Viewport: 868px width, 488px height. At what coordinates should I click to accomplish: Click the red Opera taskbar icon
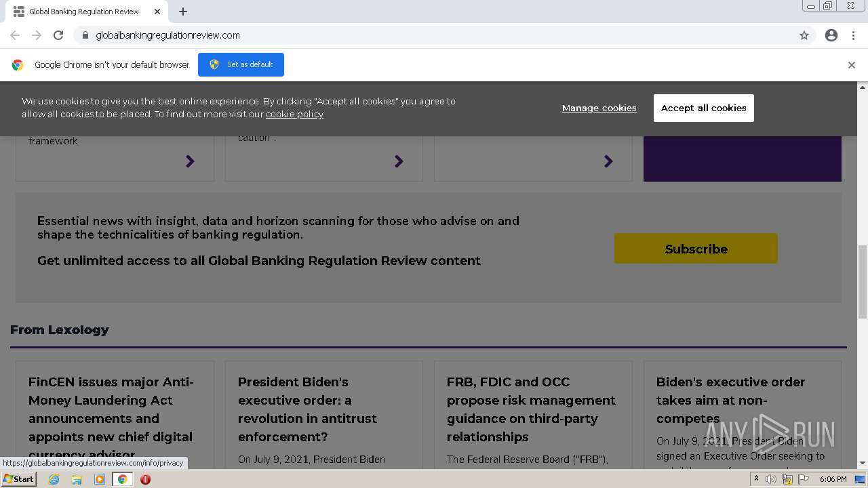pos(145,479)
